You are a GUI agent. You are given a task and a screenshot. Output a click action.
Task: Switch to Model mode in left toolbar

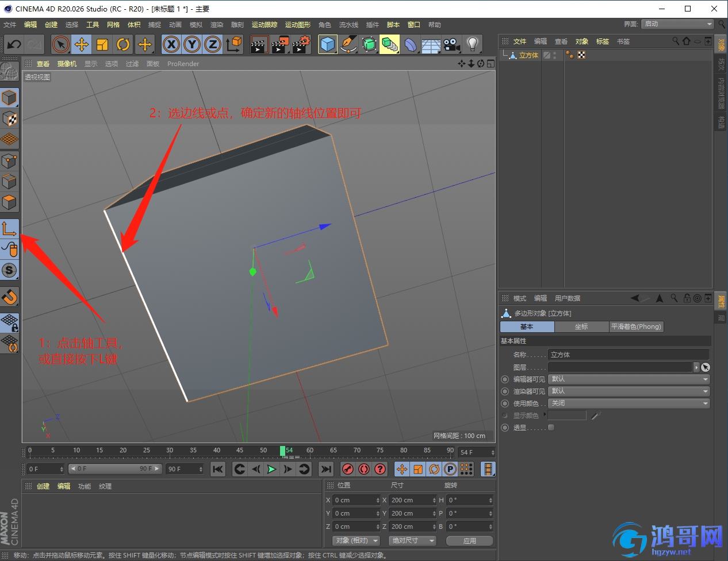[9, 98]
